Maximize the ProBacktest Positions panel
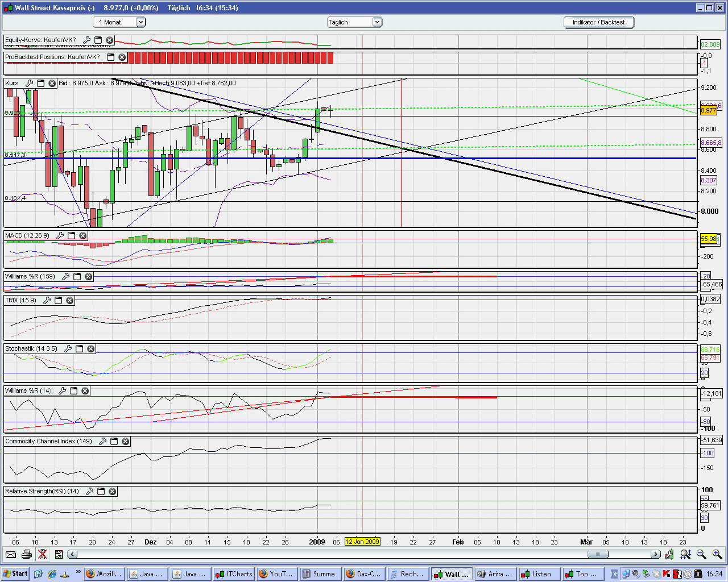This screenshot has height=582, width=728. tap(110, 57)
